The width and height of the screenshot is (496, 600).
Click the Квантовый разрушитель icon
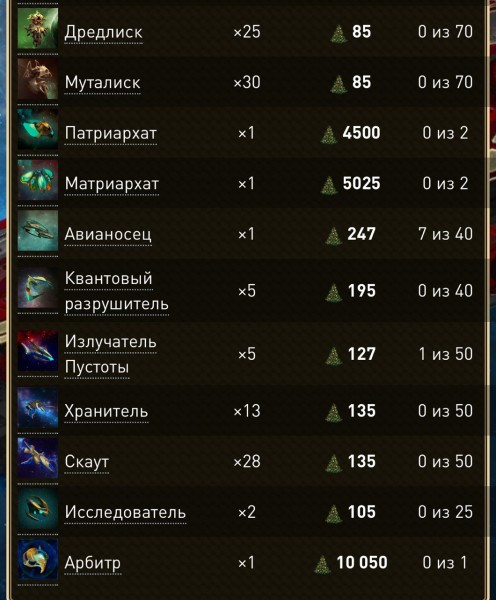tap(38, 288)
